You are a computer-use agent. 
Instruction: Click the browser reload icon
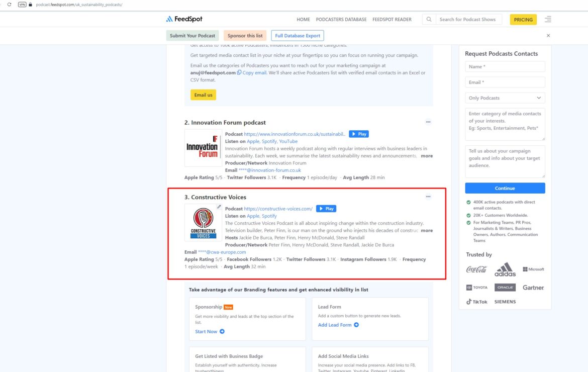pyautogui.click(x=10, y=5)
